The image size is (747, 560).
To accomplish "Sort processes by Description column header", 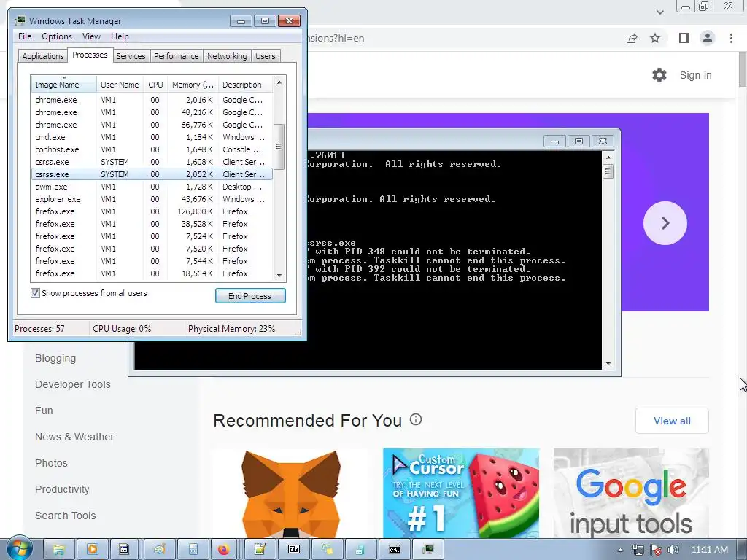I will pos(245,85).
